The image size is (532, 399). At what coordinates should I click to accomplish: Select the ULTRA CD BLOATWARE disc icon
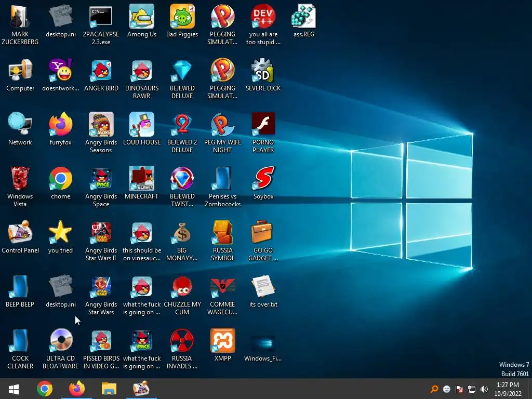[x=60, y=349]
